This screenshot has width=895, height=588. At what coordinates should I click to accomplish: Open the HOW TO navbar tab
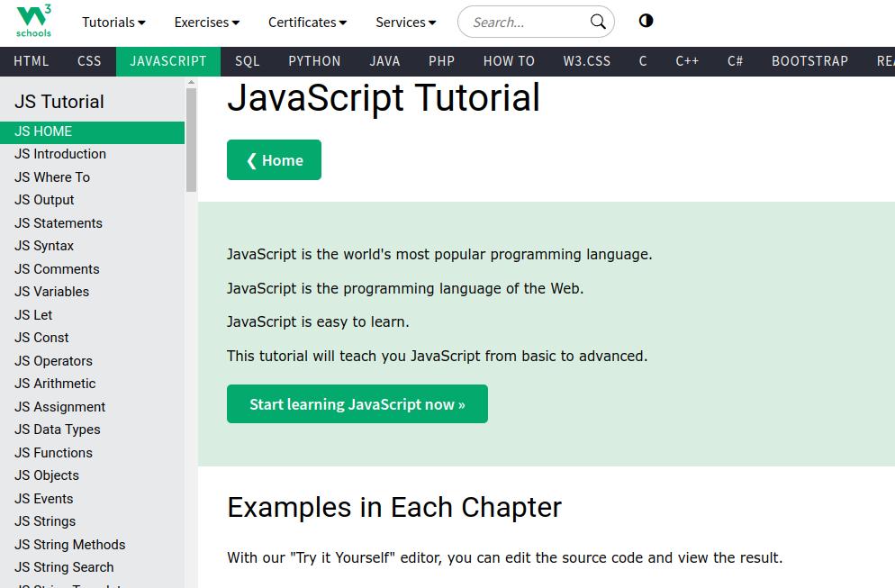pyautogui.click(x=509, y=61)
